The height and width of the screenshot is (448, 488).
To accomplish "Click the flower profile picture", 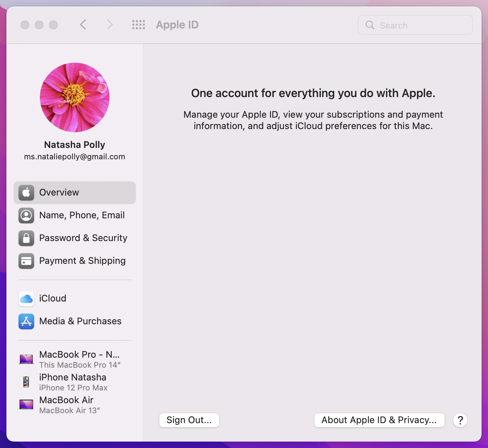I will (x=75, y=97).
